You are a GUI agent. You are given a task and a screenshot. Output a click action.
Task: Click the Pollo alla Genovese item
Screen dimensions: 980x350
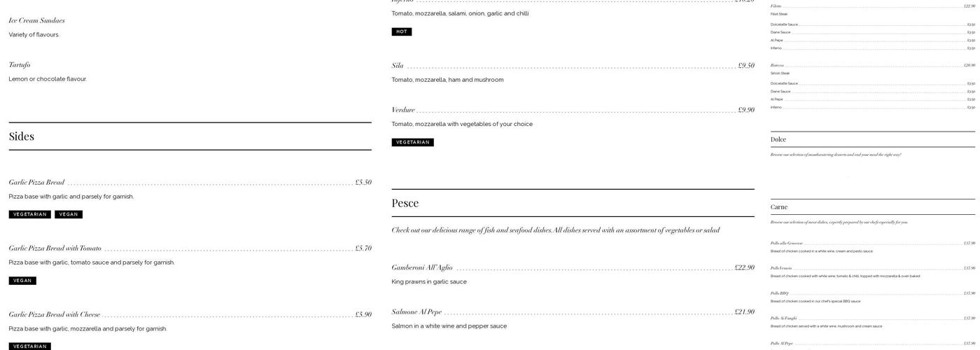click(x=787, y=243)
